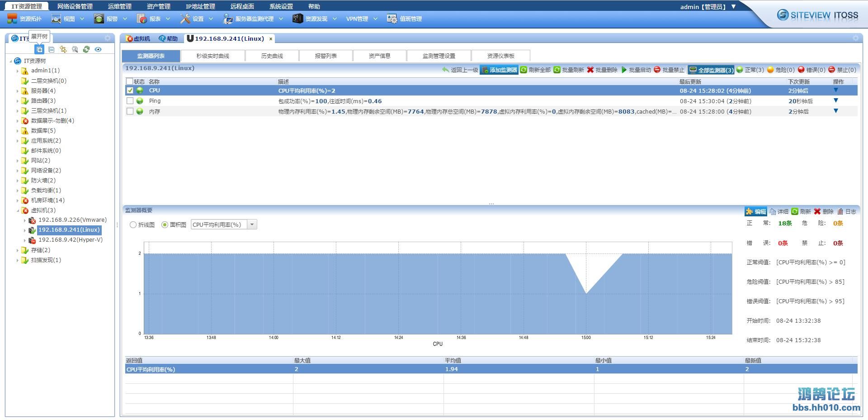Click 批量删除 button
This screenshot has height=420, width=868.
click(x=602, y=70)
